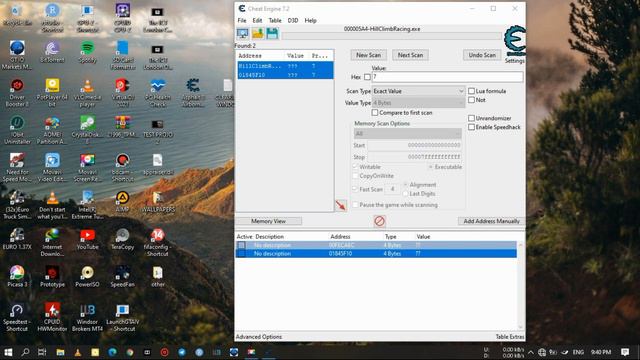Open File Explorer from taskbar
This screenshot has width=640, height=360.
[x=60, y=352]
